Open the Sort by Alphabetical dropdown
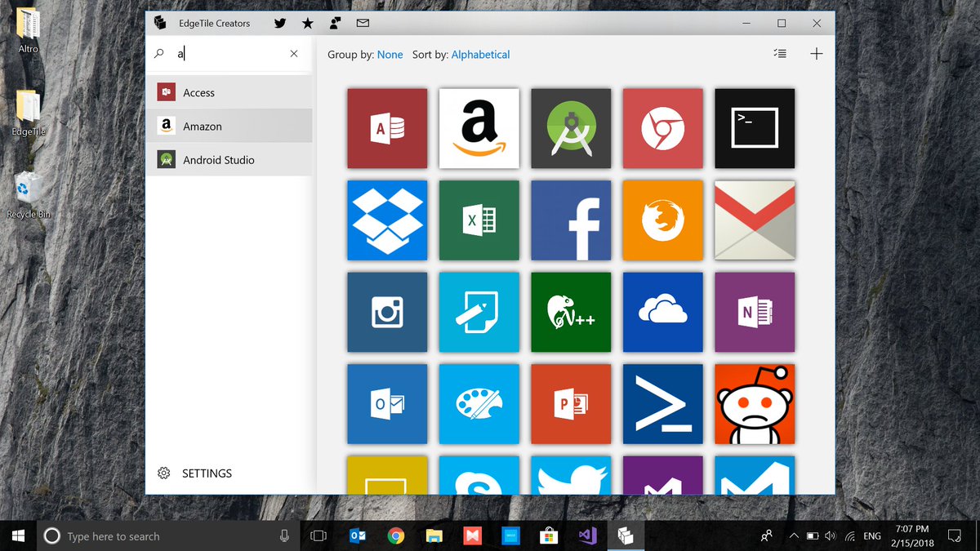The height and width of the screenshot is (551, 980). (x=480, y=55)
